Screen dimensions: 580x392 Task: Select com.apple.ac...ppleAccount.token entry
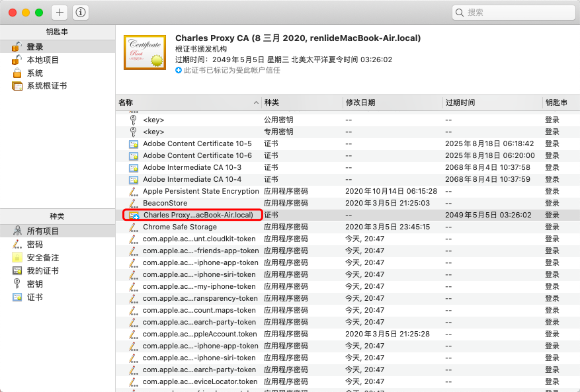pyautogui.click(x=200, y=334)
